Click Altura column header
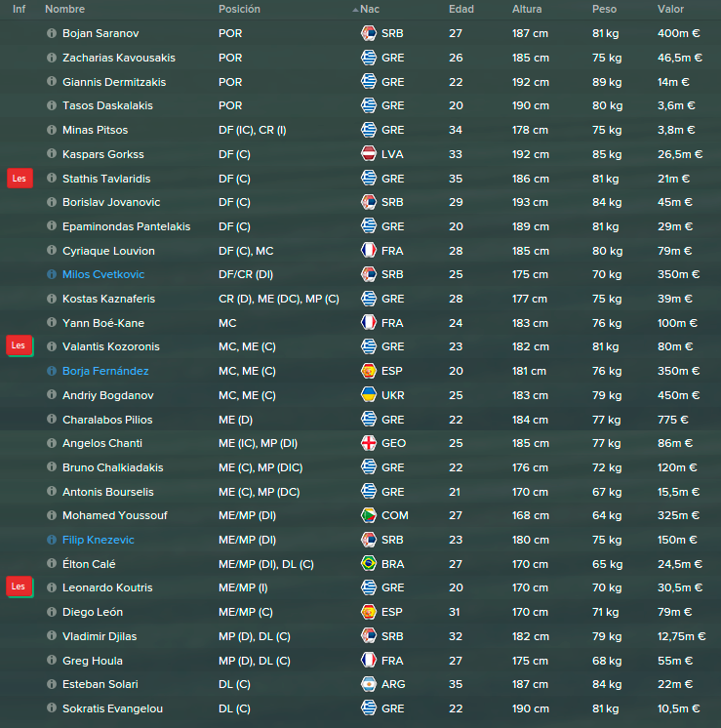 527,10
